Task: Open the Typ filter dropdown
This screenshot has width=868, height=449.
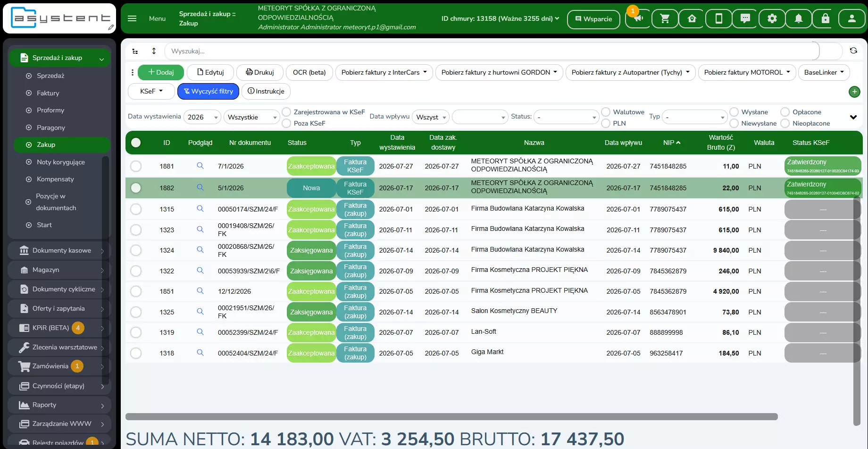Action: (x=694, y=117)
